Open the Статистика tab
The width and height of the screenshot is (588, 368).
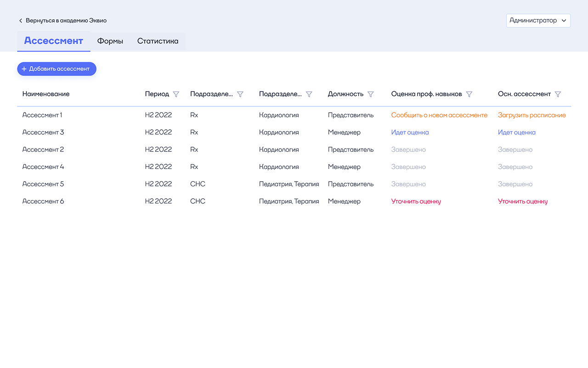click(158, 41)
